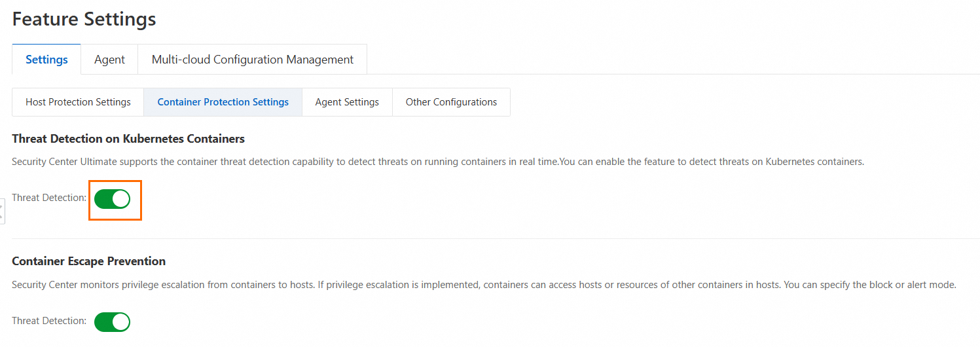The width and height of the screenshot is (980, 347).
Task: Click the Feature Settings page title
Action: tap(84, 19)
